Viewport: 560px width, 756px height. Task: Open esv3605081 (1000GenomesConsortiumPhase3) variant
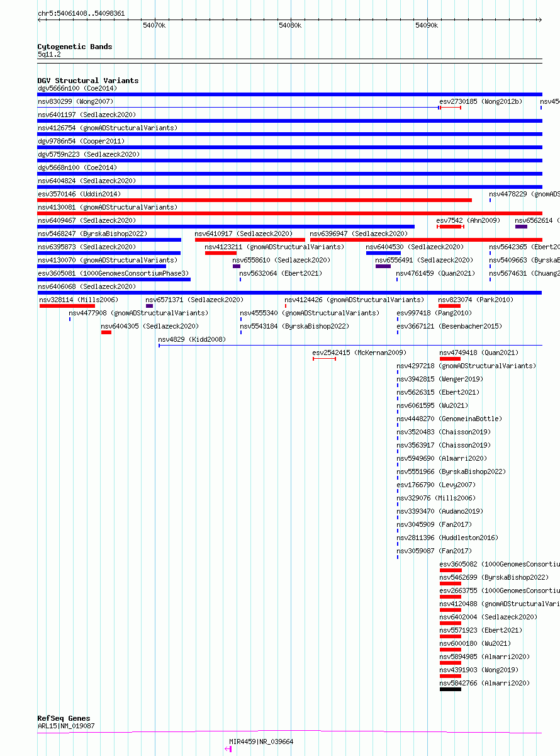point(113,273)
